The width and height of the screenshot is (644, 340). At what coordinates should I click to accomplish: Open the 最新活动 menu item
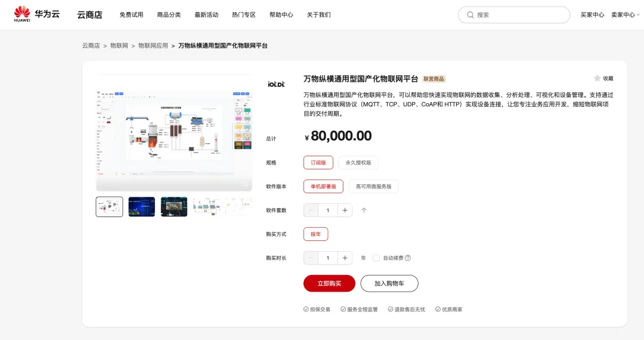pos(206,15)
